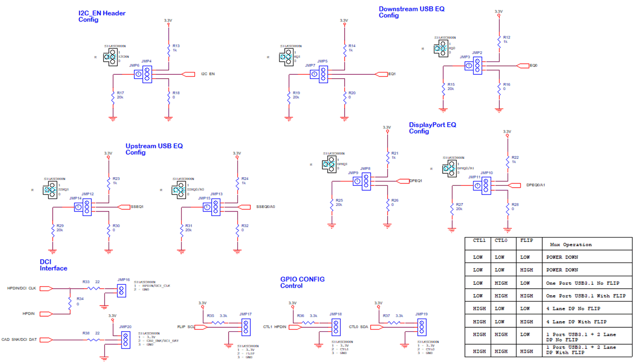Click the JMP10 header component

486,185
